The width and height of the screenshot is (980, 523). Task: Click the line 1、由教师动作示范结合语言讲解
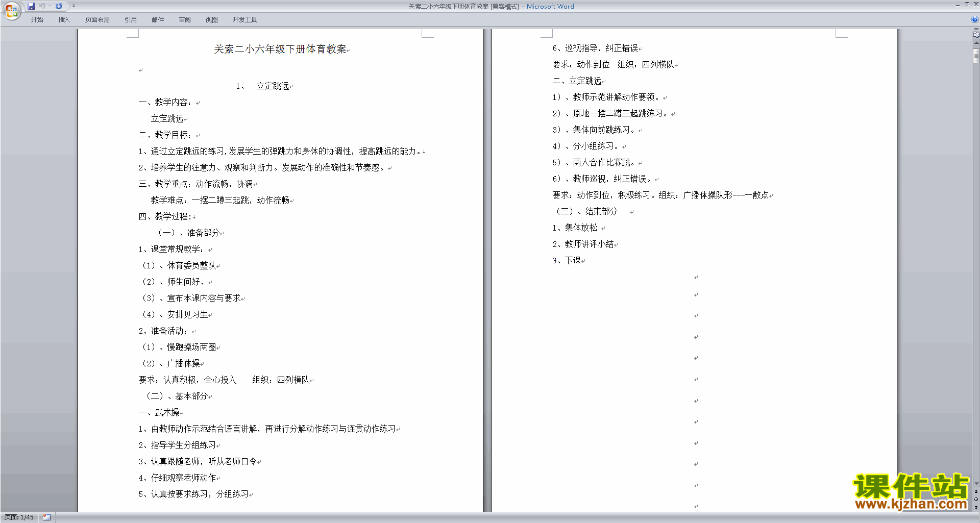coord(267,429)
